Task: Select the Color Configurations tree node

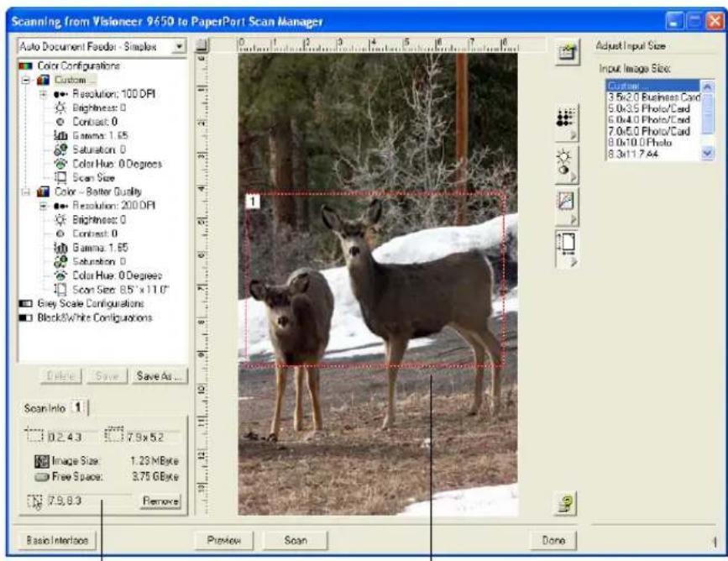Action: tap(78, 66)
